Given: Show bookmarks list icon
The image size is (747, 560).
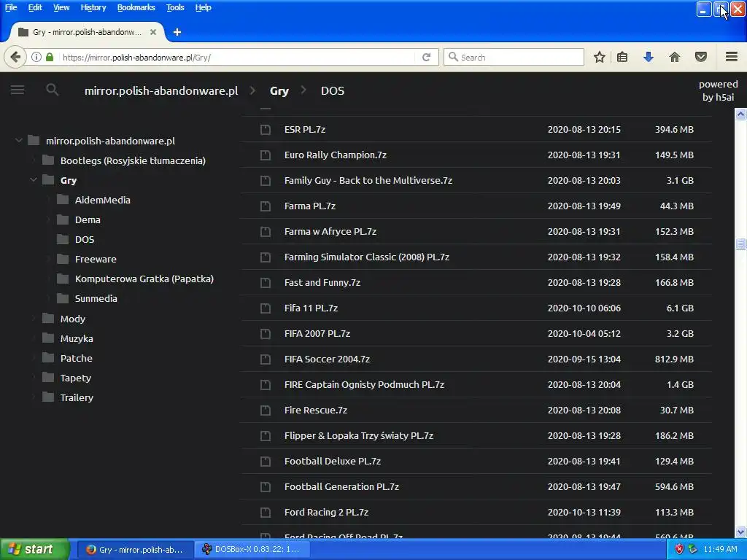Looking at the screenshot, I should (x=622, y=57).
